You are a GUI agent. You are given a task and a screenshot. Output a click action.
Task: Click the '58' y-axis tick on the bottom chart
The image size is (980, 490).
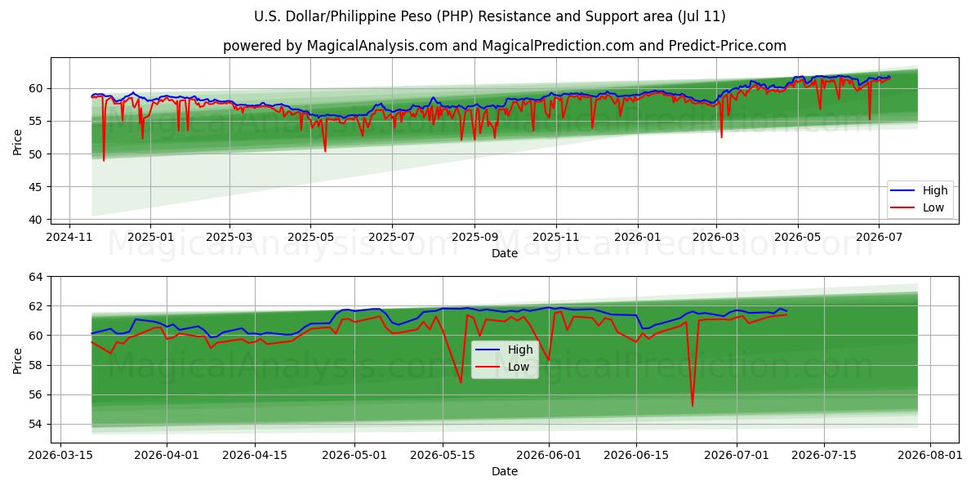[x=37, y=365]
